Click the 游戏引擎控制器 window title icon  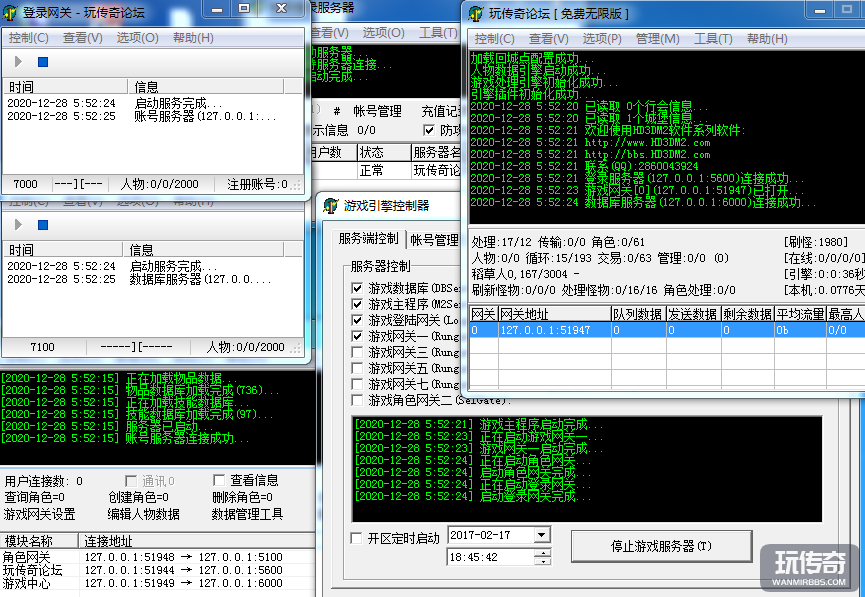click(x=331, y=206)
